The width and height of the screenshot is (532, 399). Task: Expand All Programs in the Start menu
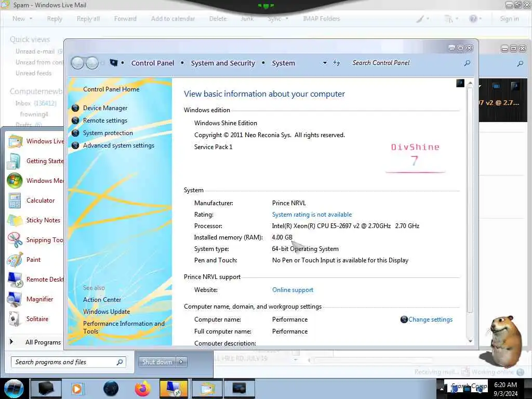(x=35, y=342)
